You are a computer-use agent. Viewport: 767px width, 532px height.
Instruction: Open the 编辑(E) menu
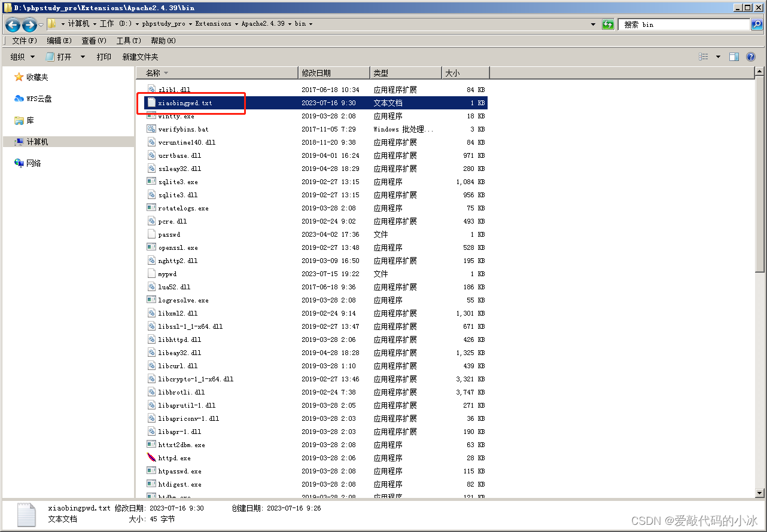[x=59, y=41]
